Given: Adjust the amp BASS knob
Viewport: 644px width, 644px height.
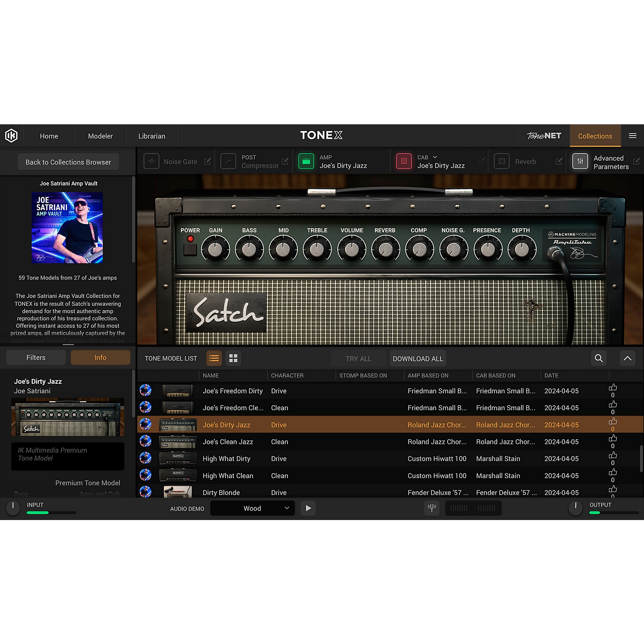Looking at the screenshot, I should pos(249,249).
